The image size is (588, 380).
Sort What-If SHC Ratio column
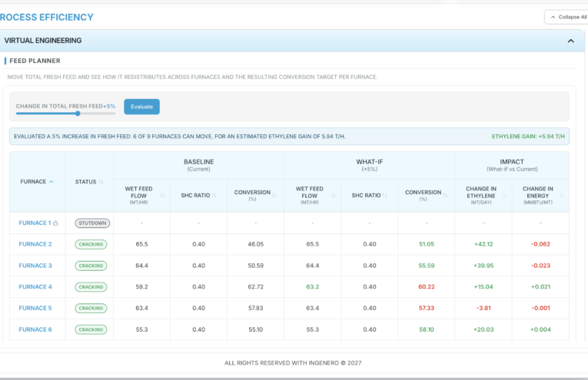click(384, 196)
